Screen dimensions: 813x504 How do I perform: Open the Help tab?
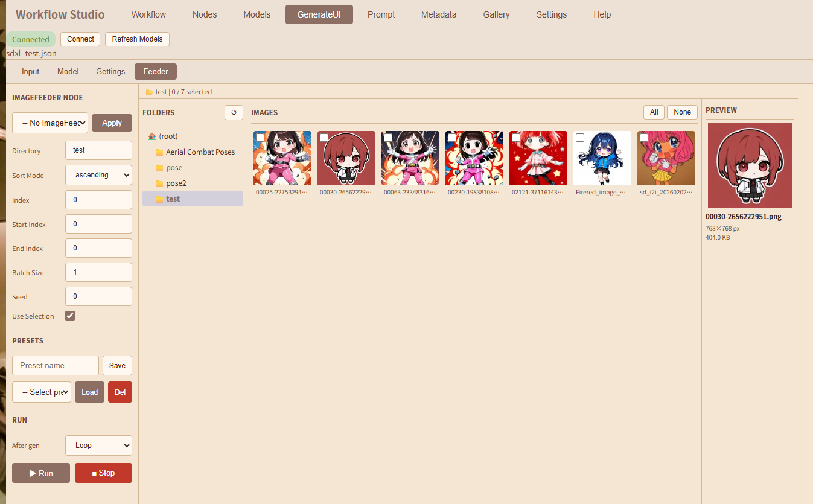coord(602,14)
